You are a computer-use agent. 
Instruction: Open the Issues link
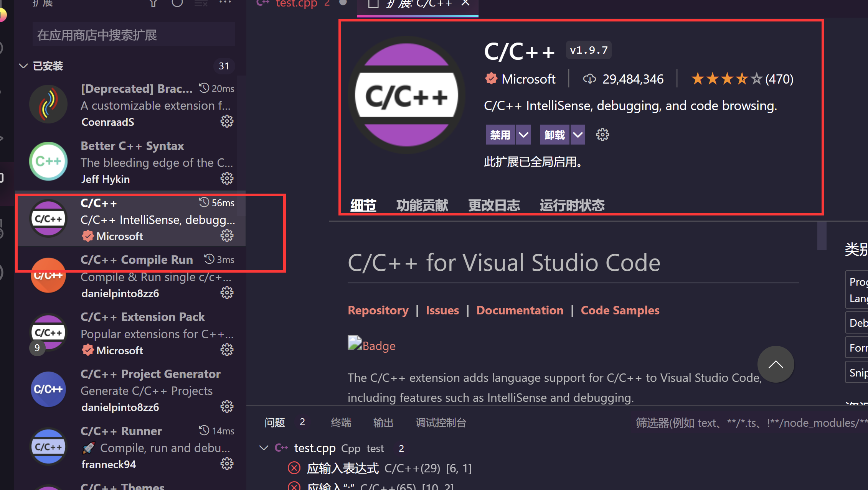point(442,310)
